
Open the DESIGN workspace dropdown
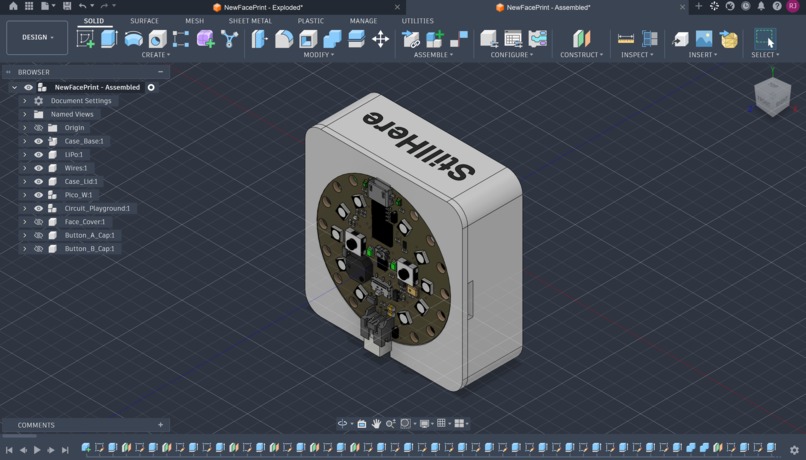click(x=37, y=38)
